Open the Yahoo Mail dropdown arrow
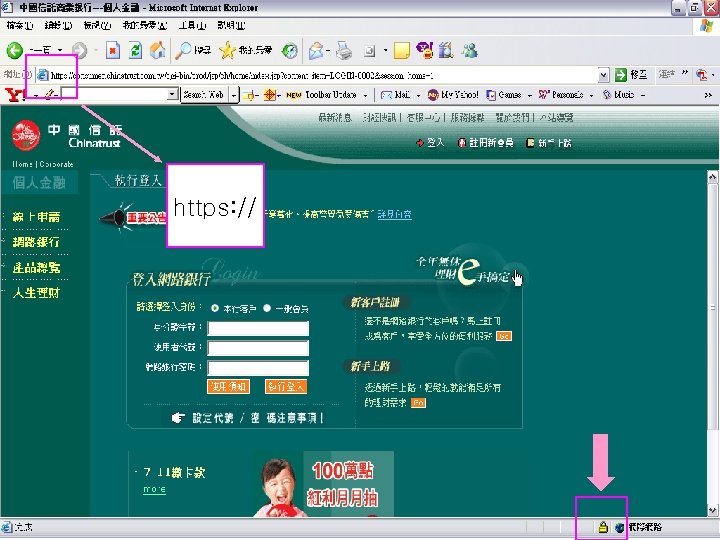Screen dimensions: 720x540 point(418,96)
